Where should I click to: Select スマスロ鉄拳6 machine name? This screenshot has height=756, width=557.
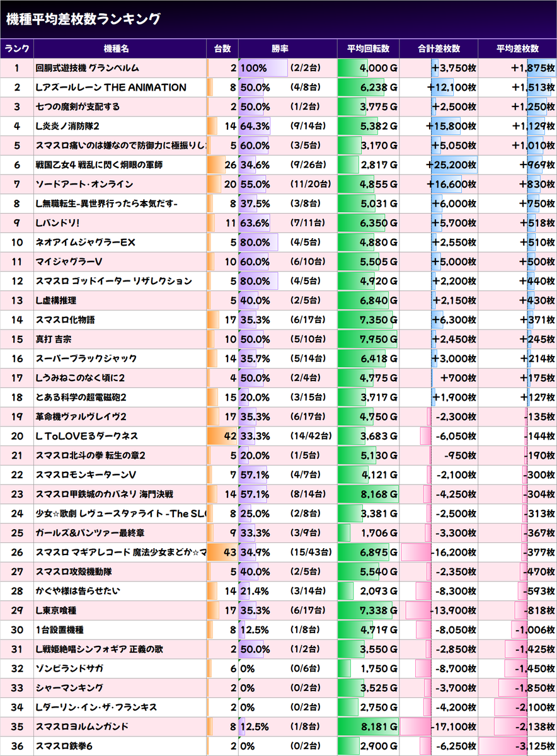(x=64, y=746)
